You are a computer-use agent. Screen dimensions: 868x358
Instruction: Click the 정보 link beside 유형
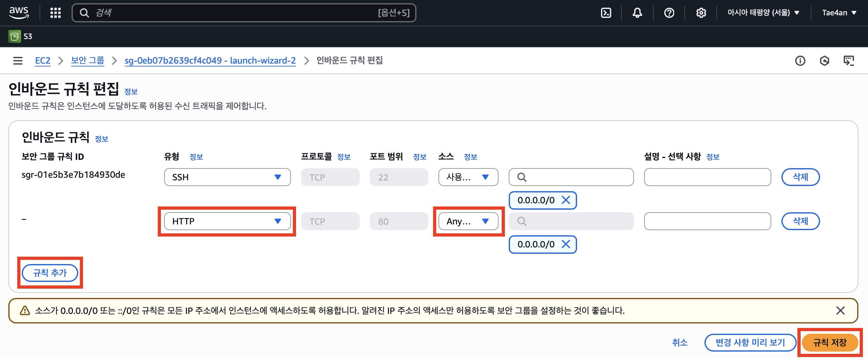coord(196,157)
